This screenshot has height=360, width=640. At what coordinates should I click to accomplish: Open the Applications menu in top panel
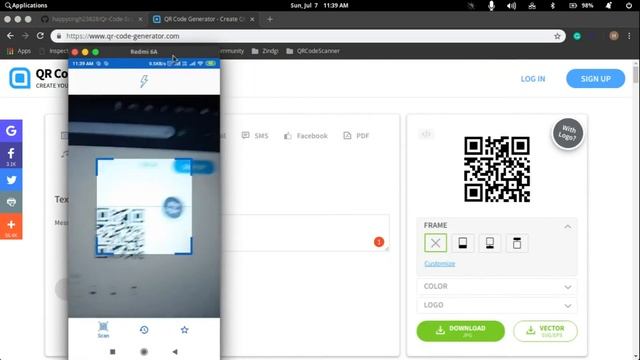point(26,5)
